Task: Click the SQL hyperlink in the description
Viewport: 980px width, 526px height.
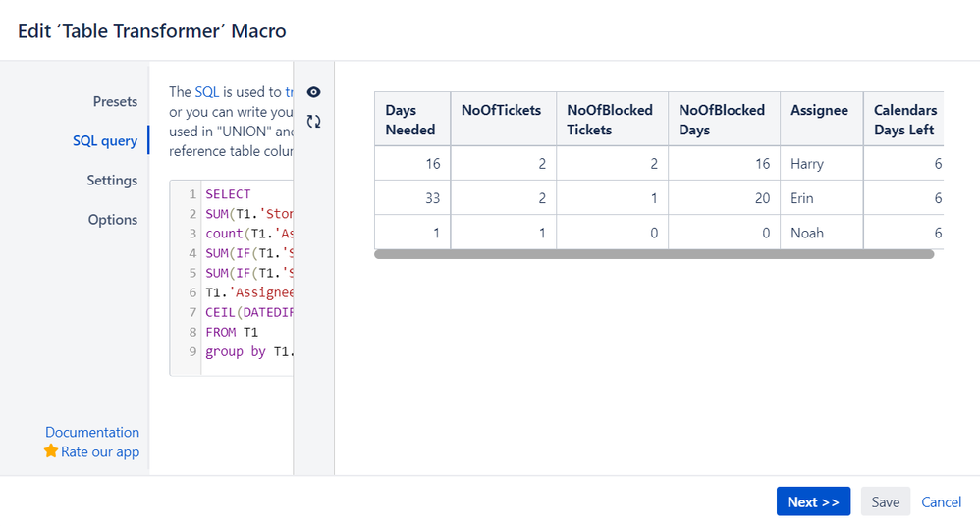Action: 206,91
